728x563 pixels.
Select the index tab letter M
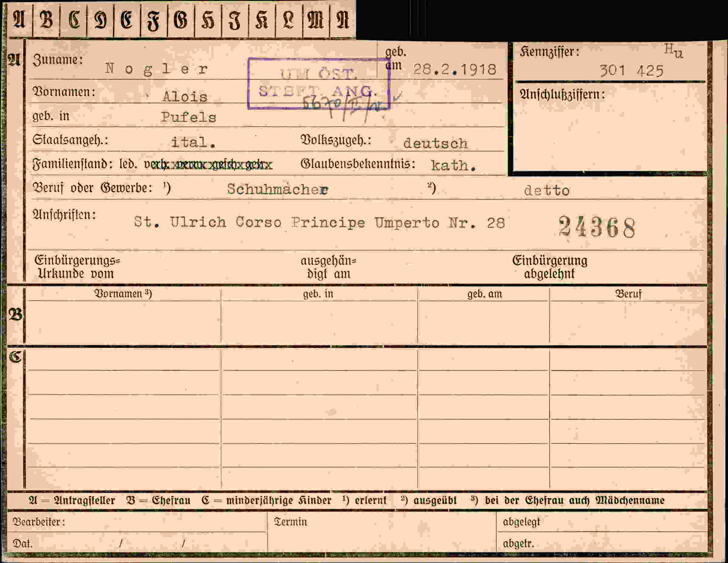click(x=315, y=20)
